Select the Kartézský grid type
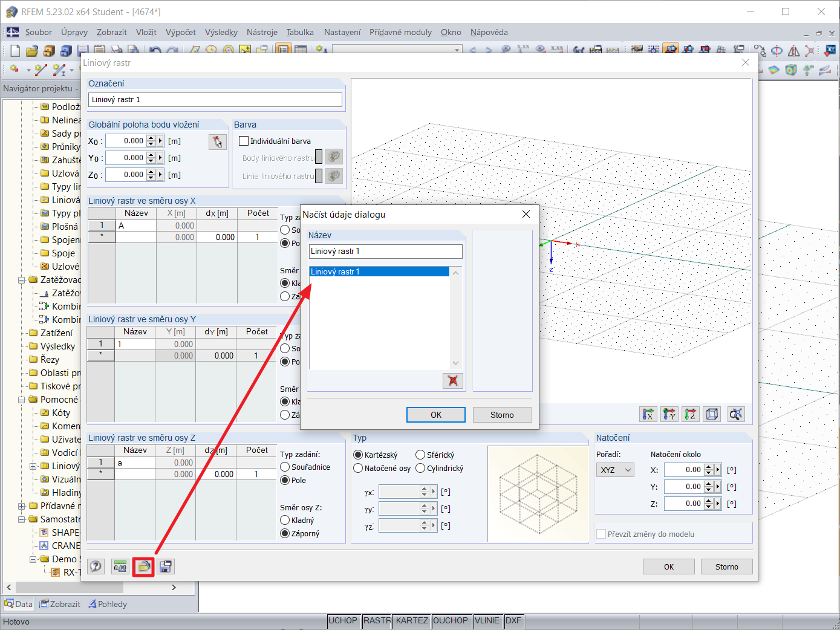Screen dimensions: 840x630 tap(358, 455)
